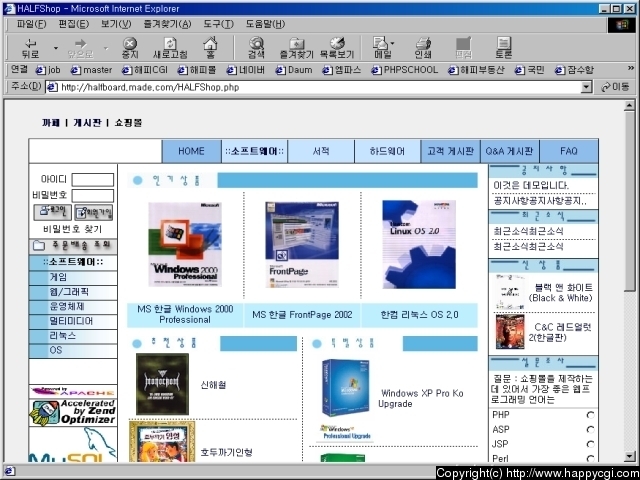Click the 비밀번호 input field
The width and height of the screenshot is (640, 480).
(93, 196)
